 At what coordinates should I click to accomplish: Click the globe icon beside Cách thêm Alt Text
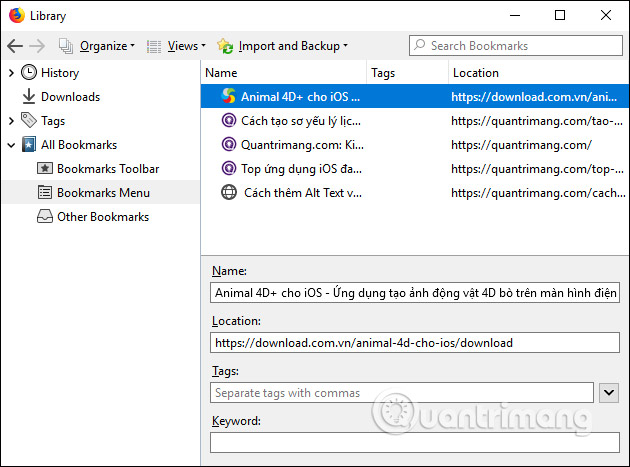click(x=229, y=193)
